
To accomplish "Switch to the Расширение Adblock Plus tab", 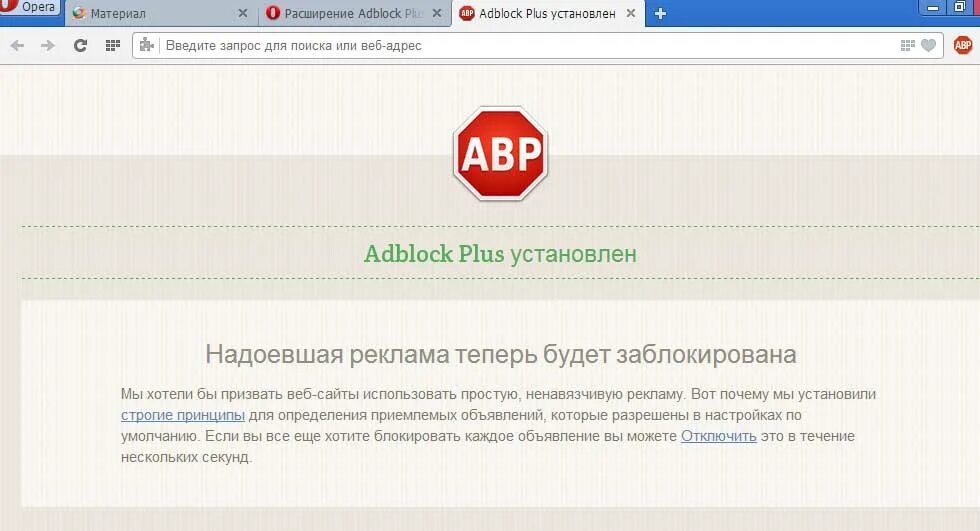I will [354, 13].
